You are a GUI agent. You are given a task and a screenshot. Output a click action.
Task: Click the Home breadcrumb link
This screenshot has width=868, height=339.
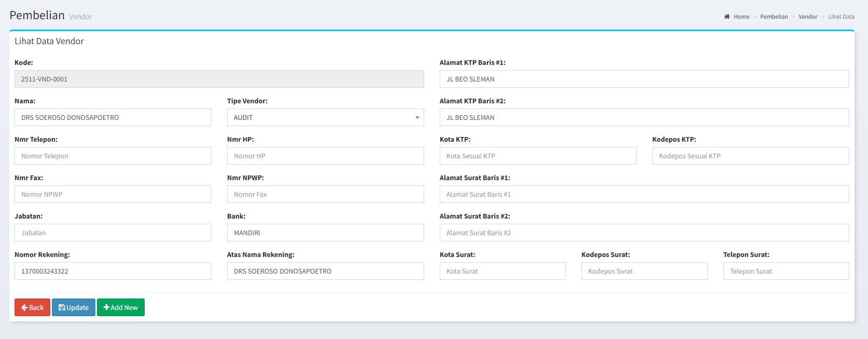[741, 17]
